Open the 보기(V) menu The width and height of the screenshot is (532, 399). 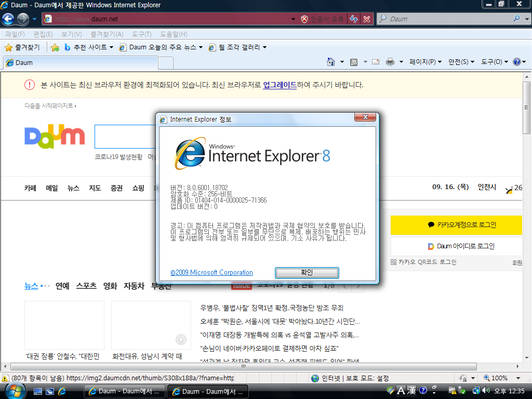pos(72,34)
